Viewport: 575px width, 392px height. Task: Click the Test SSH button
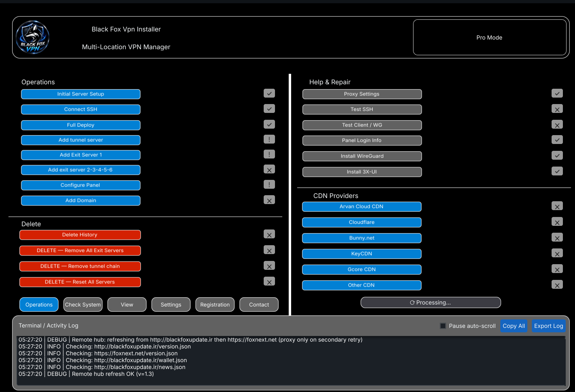click(x=362, y=109)
